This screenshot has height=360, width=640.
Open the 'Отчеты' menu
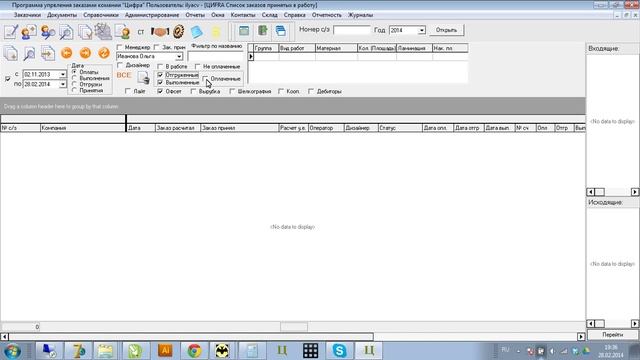pos(195,15)
